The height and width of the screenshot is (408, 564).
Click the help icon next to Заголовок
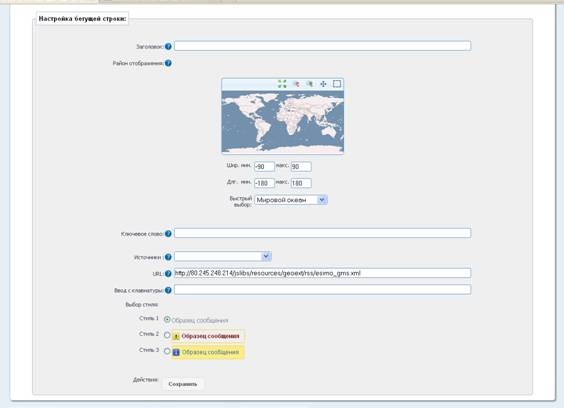[168, 46]
